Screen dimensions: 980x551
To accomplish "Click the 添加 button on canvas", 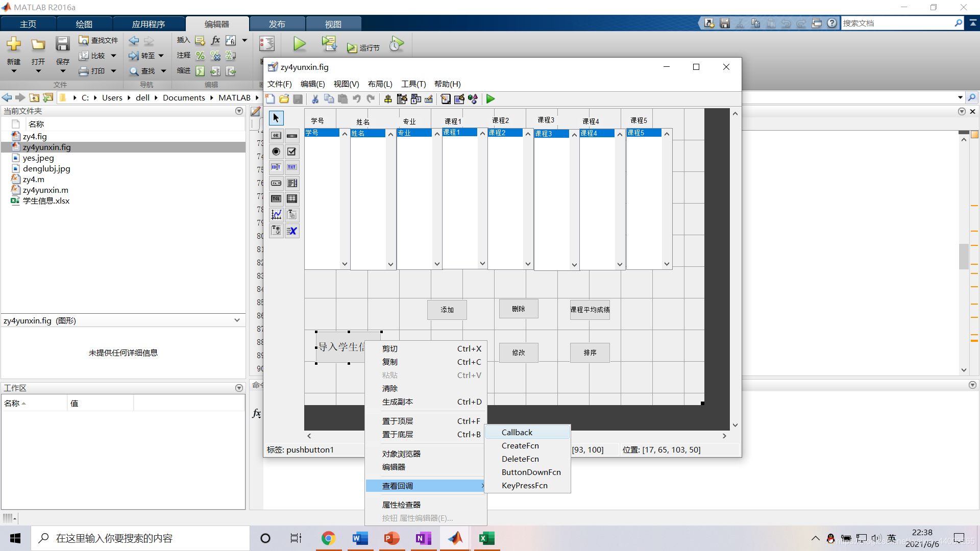I will click(447, 310).
